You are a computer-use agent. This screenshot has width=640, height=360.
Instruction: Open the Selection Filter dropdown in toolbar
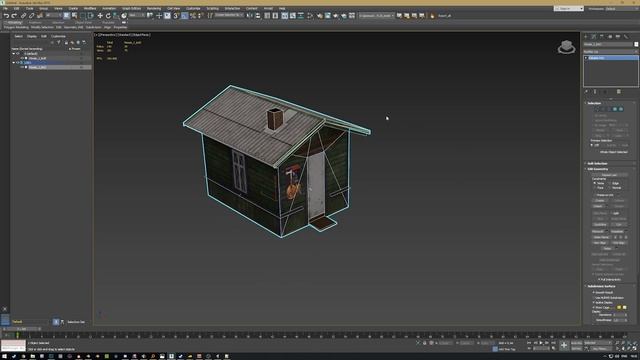pyautogui.click(x=53, y=16)
